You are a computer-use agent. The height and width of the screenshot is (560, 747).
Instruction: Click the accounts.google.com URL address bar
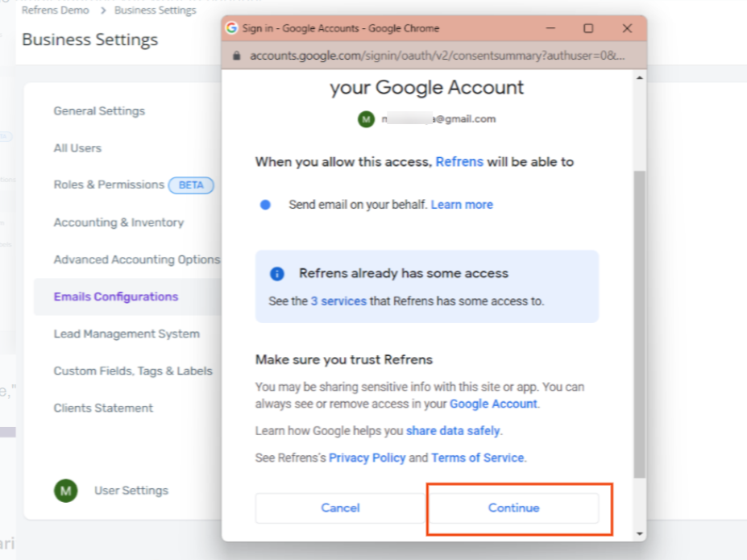[x=438, y=56]
